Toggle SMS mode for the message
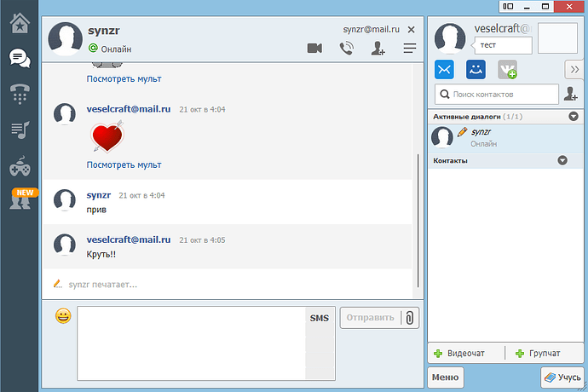 click(319, 318)
